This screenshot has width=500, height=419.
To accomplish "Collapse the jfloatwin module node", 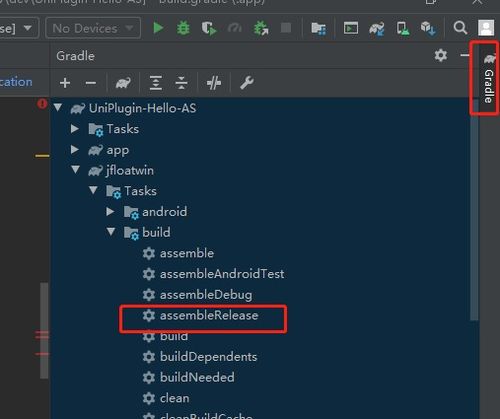I will [x=76, y=170].
